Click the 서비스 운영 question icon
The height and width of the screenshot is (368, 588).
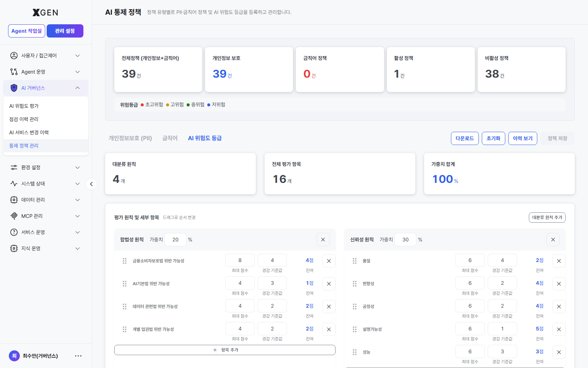pyautogui.click(x=14, y=232)
